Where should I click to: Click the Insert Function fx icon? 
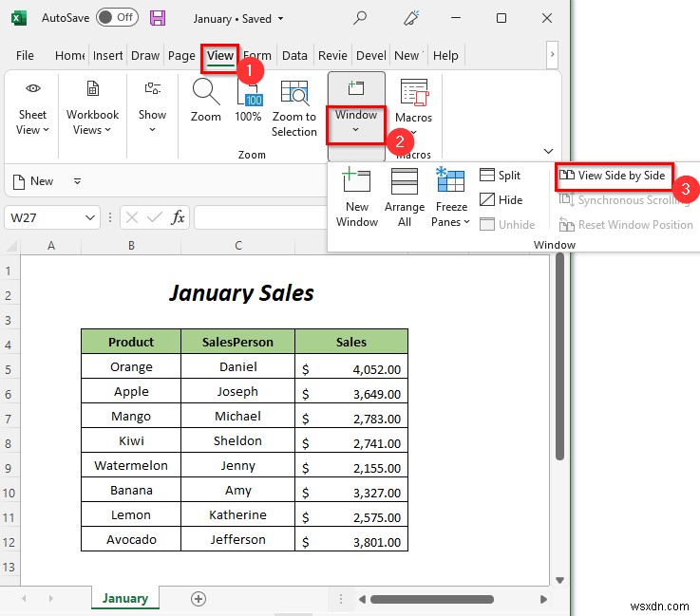pos(178,217)
